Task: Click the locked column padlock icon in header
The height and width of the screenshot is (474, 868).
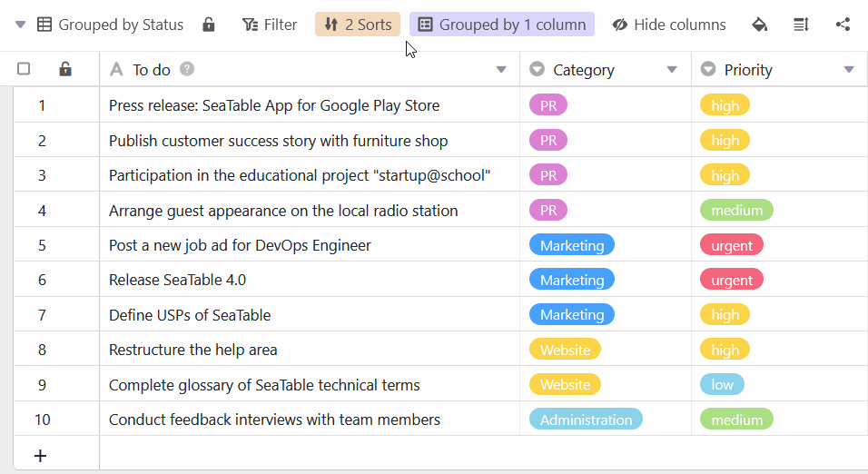Action: tap(65, 69)
